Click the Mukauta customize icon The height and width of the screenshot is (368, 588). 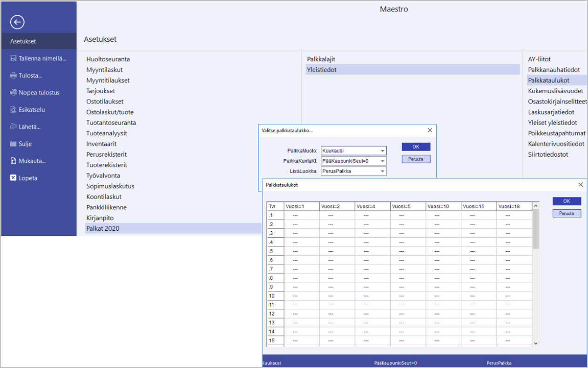14,161
